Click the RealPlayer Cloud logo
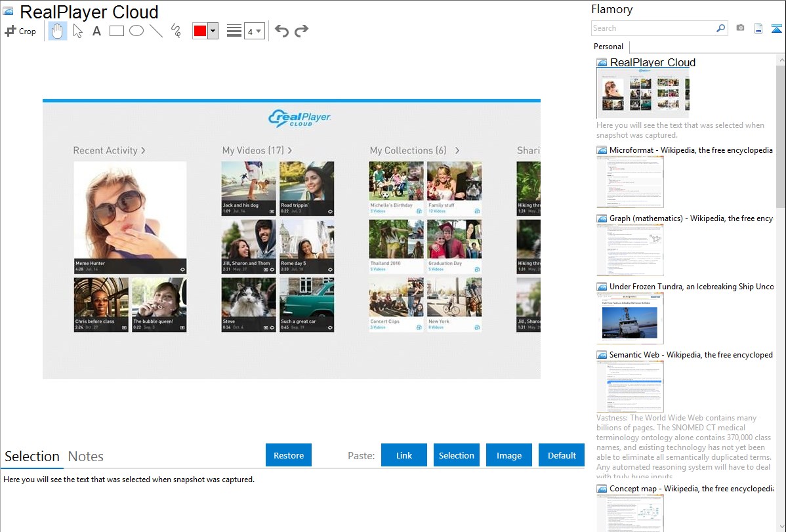This screenshot has height=532, width=786. [x=300, y=118]
